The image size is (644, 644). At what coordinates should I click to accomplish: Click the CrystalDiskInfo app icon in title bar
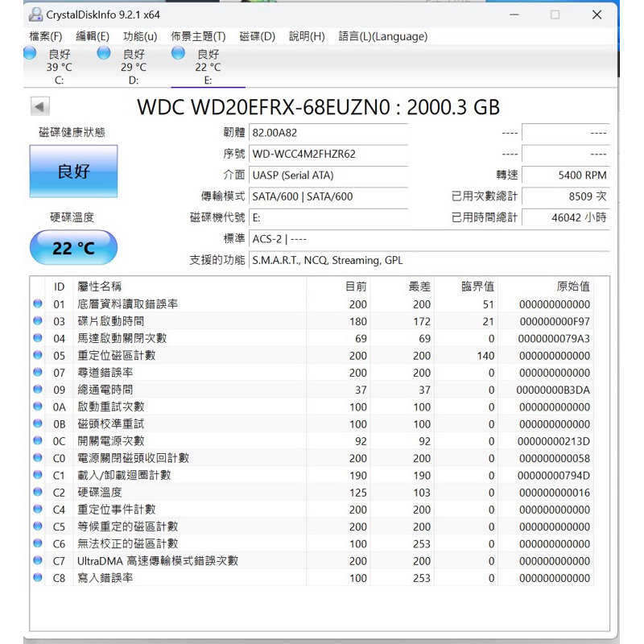click(x=36, y=14)
